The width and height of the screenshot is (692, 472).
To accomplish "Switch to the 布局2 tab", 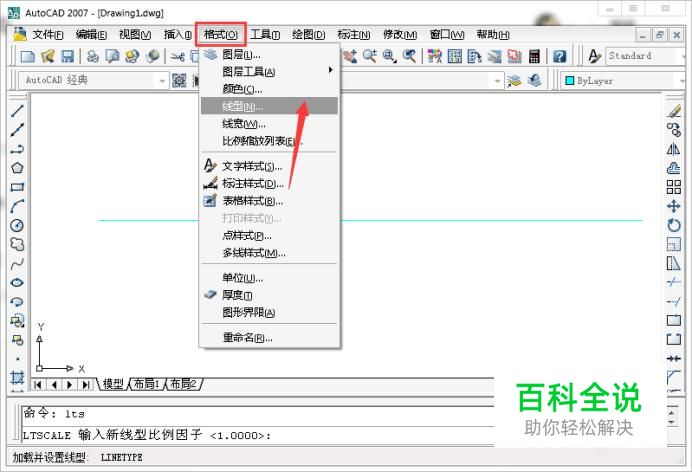I will (x=183, y=384).
